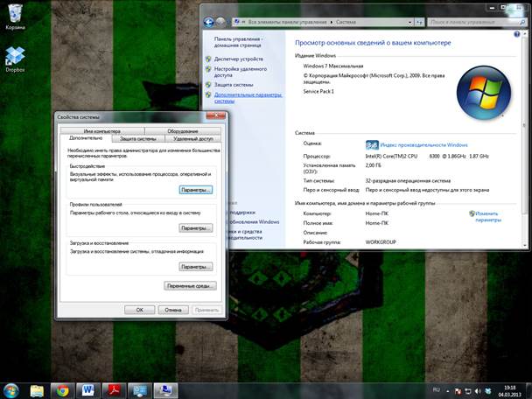
Task: Click shield icon beside Настройка удаленного доступа
Action: [x=208, y=69]
